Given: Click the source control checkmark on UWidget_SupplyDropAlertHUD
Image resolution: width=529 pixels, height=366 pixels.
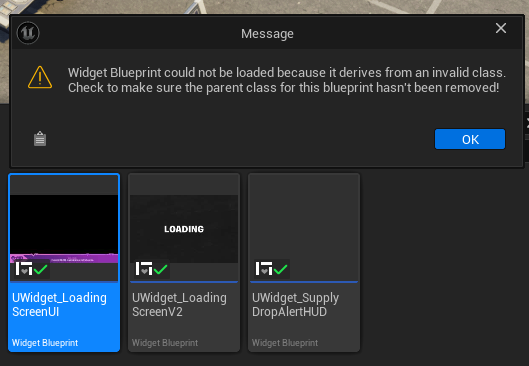Looking at the screenshot, I should coord(280,269).
